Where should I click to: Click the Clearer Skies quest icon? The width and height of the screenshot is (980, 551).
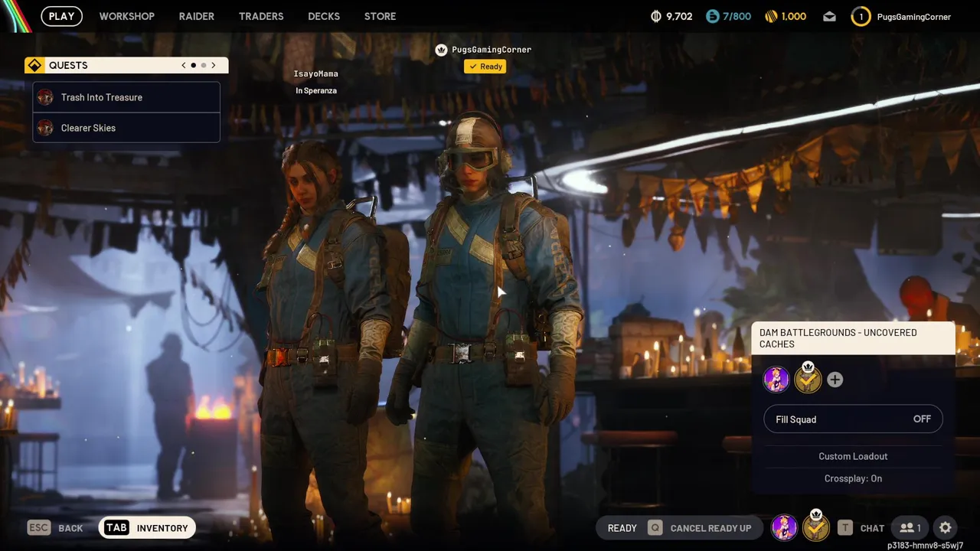tap(45, 128)
